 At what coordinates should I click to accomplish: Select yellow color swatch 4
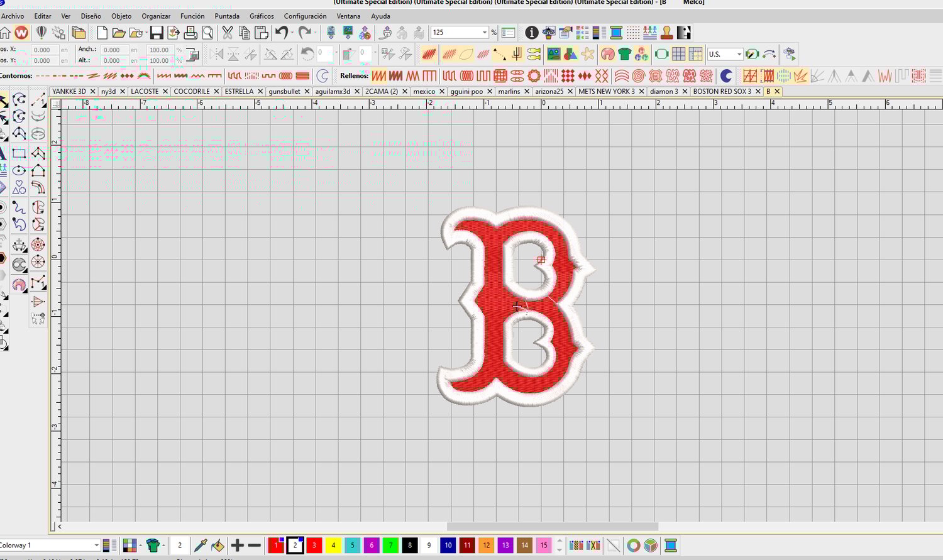[x=333, y=546]
